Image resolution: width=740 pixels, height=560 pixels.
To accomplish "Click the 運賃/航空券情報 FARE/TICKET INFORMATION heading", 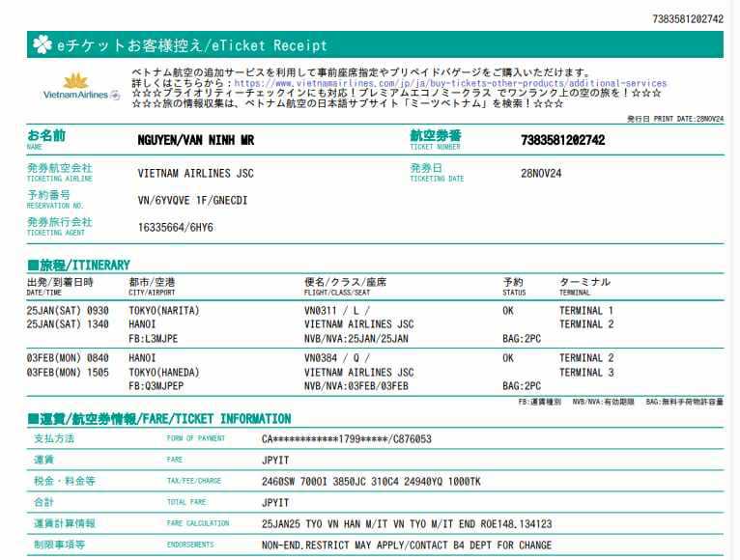I will click(158, 419).
